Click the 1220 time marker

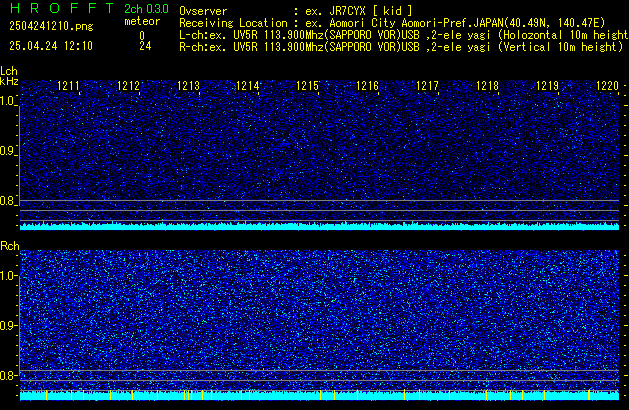[x=607, y=86]
